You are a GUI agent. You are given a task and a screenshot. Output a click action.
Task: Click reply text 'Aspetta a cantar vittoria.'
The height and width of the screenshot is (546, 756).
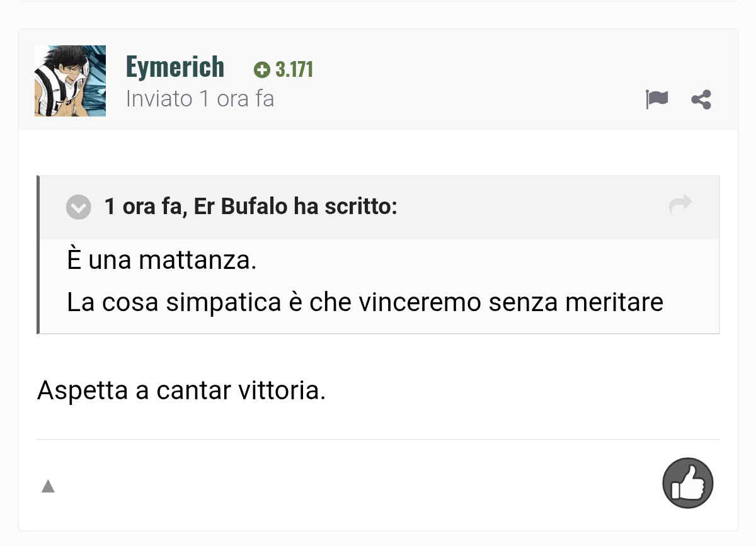click(x=181, y=390)
